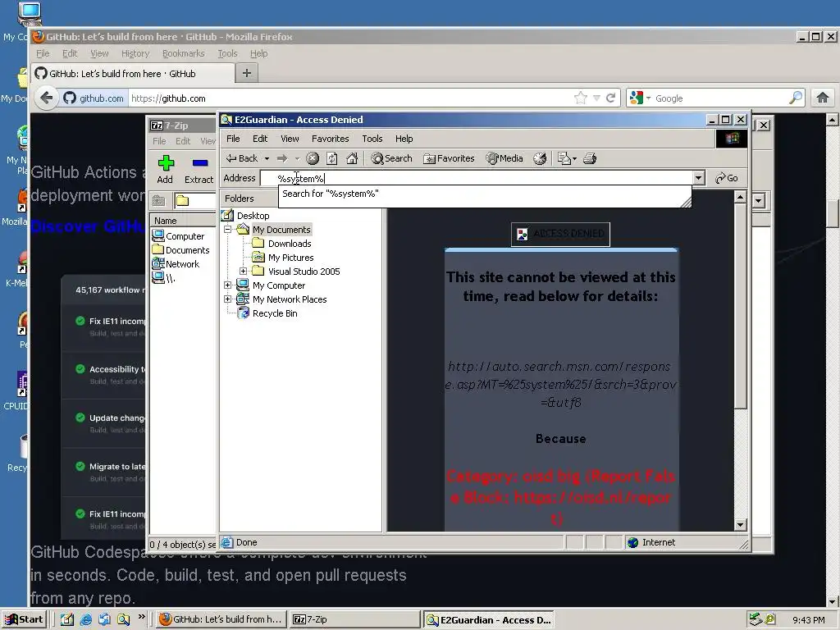Bookmark page using Firefox star icon
Image resolution: width=840 pixels, height=630 pixels.
[580, 98]
